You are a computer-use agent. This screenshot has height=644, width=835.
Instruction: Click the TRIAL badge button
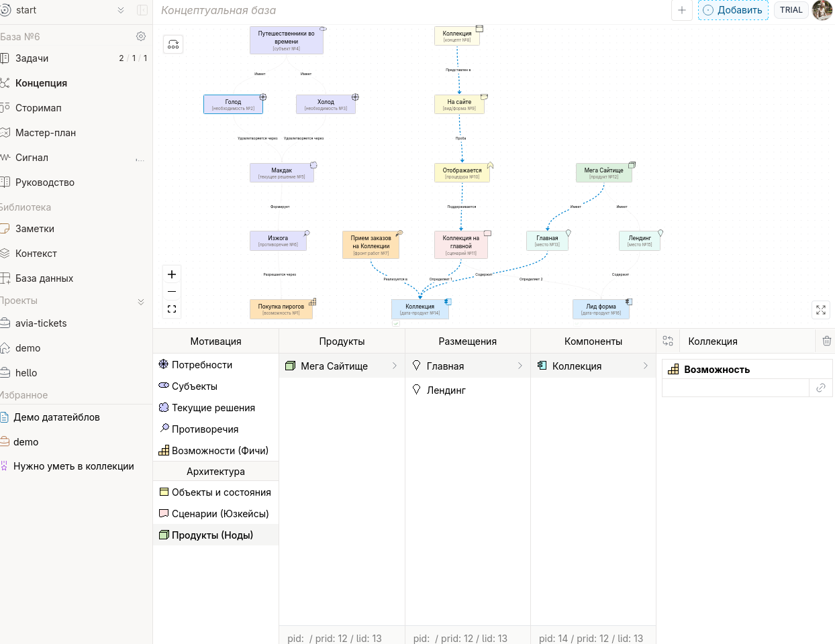(x=791, y=10)
